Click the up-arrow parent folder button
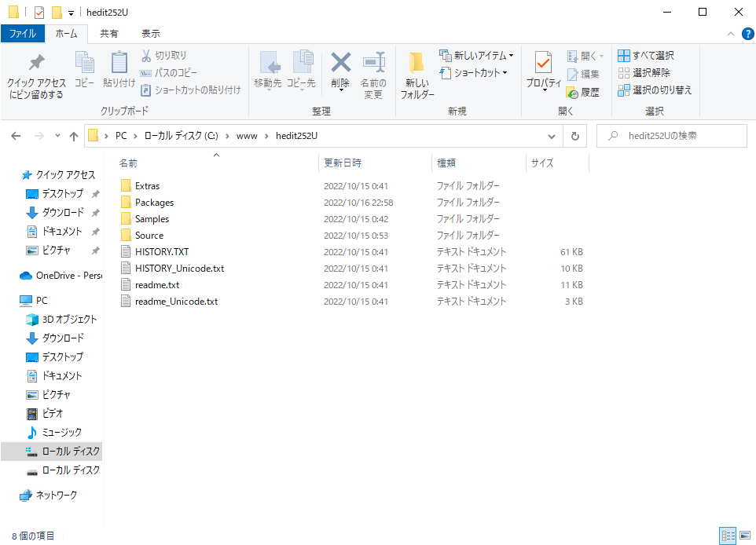 click(x=74, y=136)
